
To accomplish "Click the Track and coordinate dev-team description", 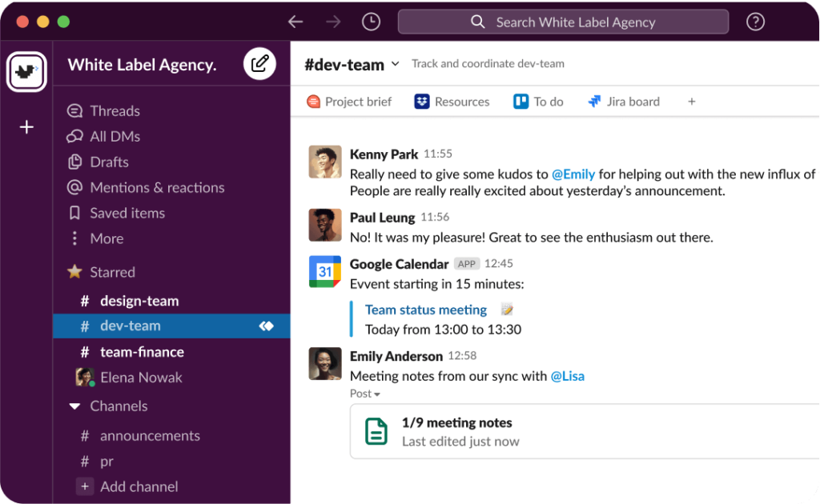I will pyautogui.click(x=488, y=64).
